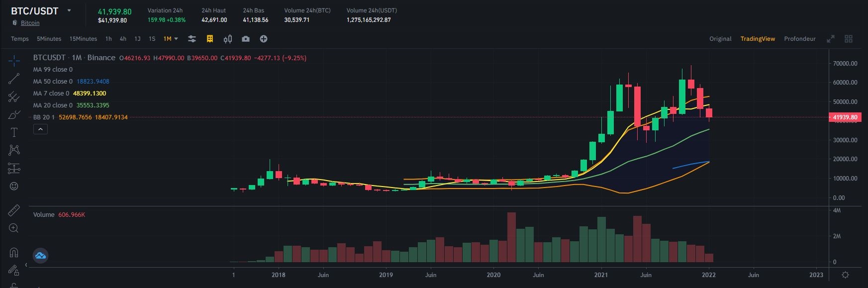The height and width of the screenshot is (288, 868).
Task: Click the 2021 label on time axis
Action: pyautogui.click(x=601, y=275)
